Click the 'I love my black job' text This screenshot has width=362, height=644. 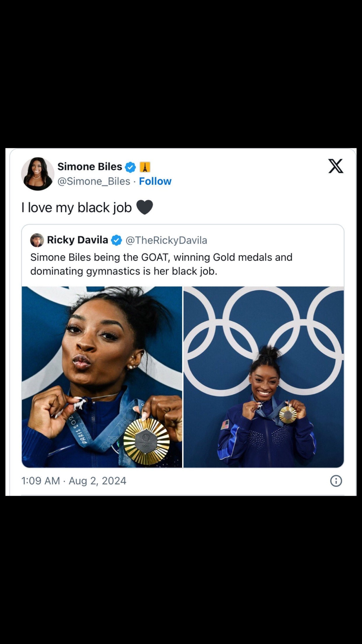77,208
